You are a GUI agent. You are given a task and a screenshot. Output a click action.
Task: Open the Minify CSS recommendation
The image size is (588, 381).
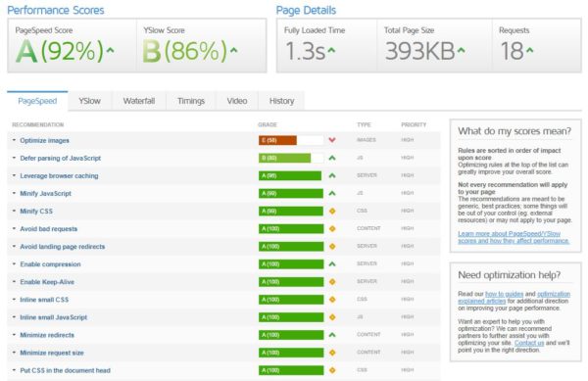[36, 212]
